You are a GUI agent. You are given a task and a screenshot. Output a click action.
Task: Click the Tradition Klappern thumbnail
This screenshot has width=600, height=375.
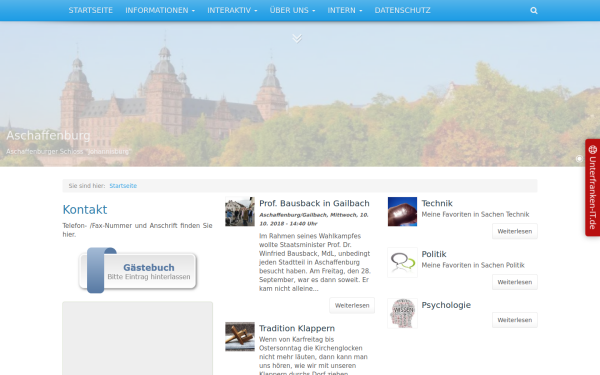point(240,337)
